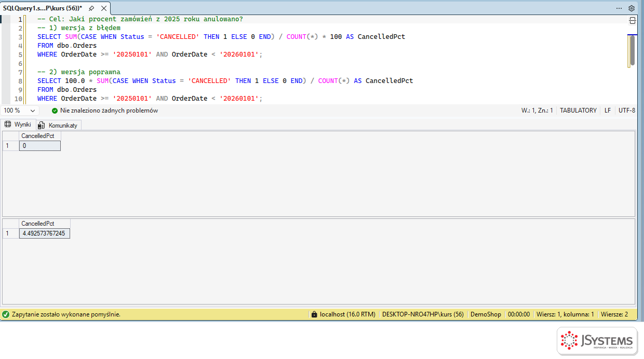Click 'localhost (16.0 RTM)' in the status bar
The width and height of the screenshot is (644, 359).
[x=347, y=314]
